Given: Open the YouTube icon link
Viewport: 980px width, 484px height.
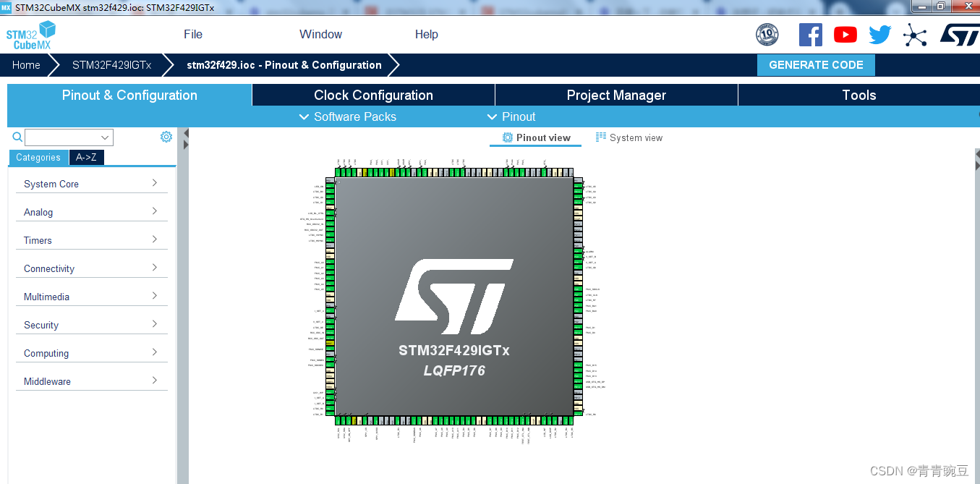Looking at the screenshot, I should [x=845, y=35].
